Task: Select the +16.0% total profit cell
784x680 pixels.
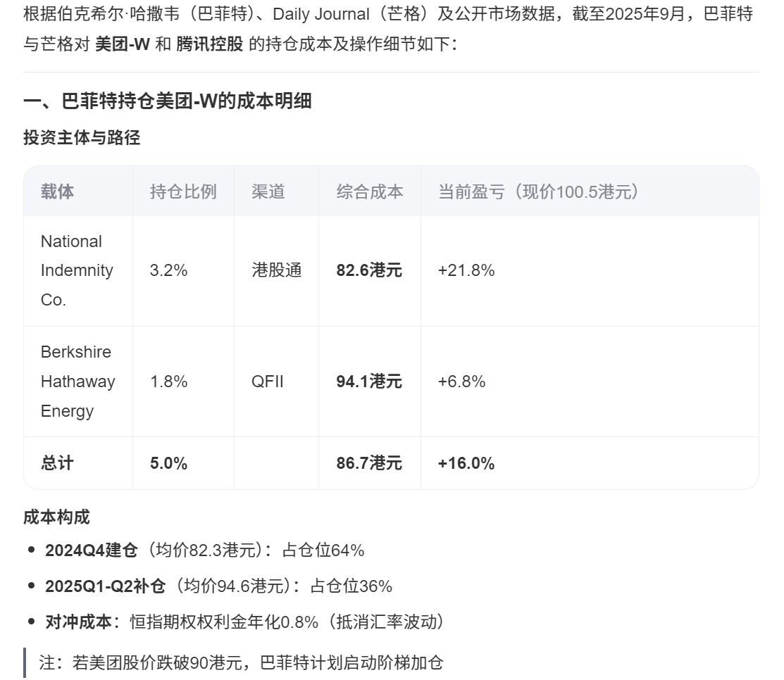Action: (x=466, y=463)
